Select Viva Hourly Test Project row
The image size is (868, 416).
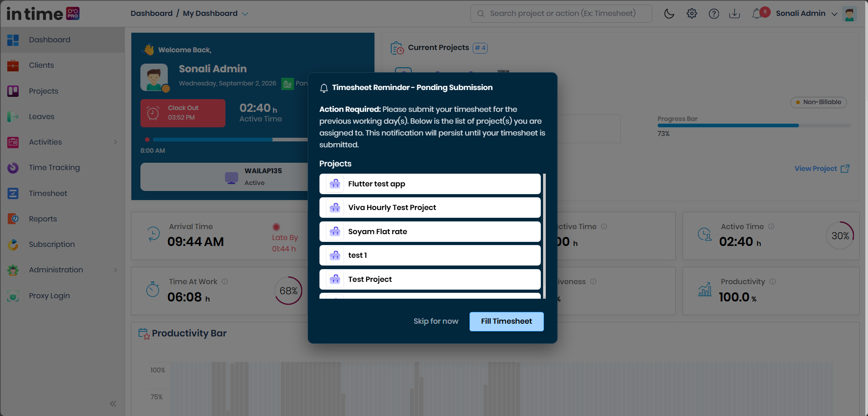click(430, 207)
